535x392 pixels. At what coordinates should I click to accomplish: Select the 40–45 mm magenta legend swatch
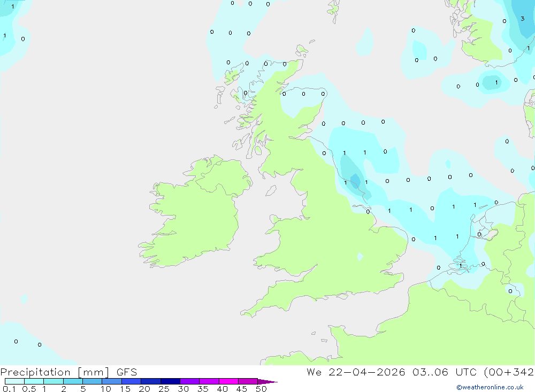[x=228, y=381]
